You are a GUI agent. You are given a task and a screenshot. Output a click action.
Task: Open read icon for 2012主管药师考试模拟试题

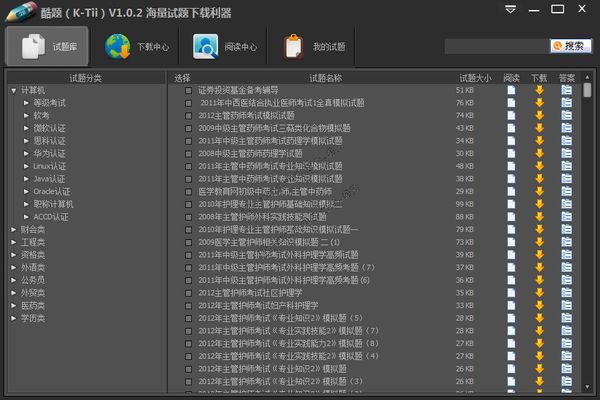511,116
